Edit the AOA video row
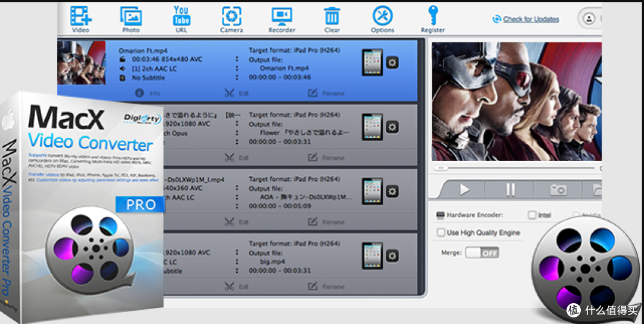Viewport: 644px width, 324px height. point(237,222)
